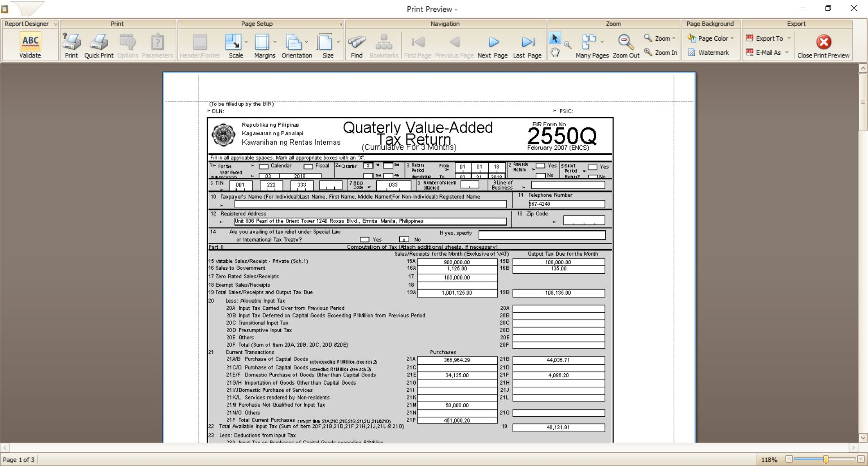Click the Fiscal checkbox in the form

click(x=308, y=166)
